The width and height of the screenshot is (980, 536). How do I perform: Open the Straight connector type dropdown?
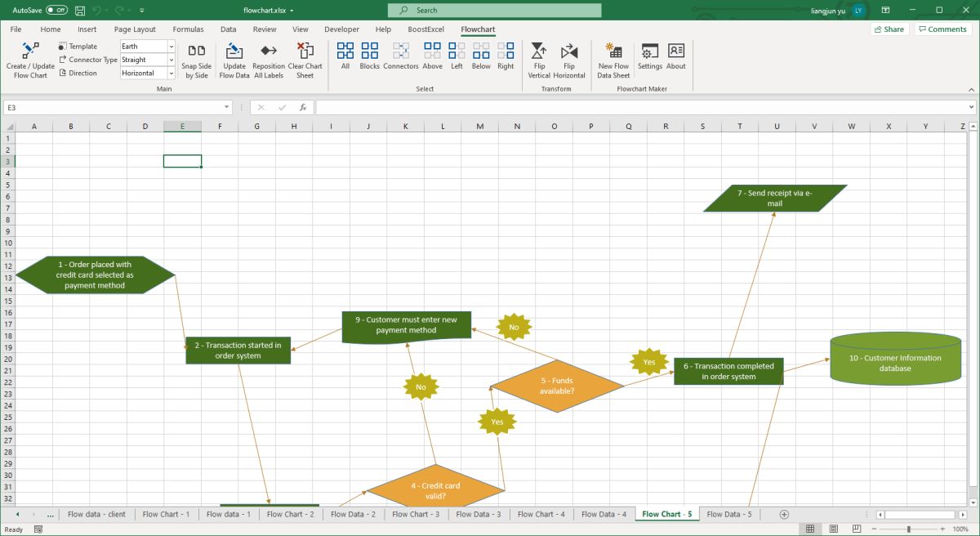[171, 60]
